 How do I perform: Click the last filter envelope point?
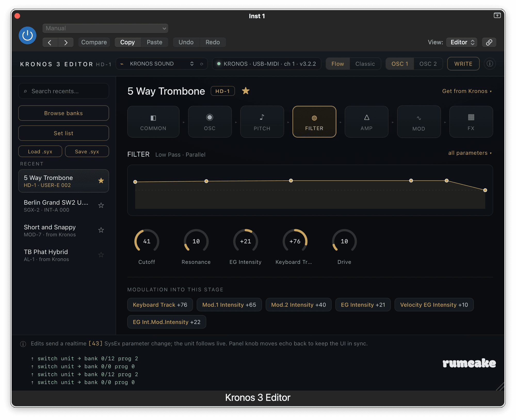click(485, 190)
